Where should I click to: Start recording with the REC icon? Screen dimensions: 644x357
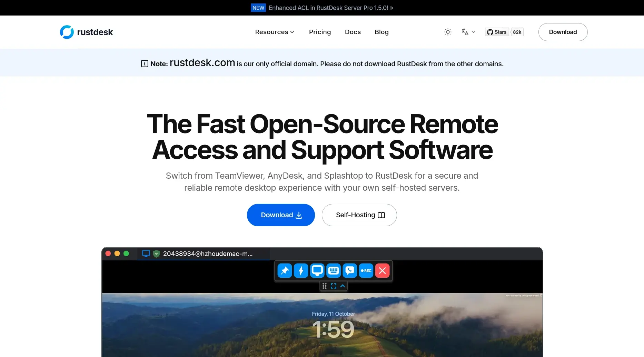[366, 271]
